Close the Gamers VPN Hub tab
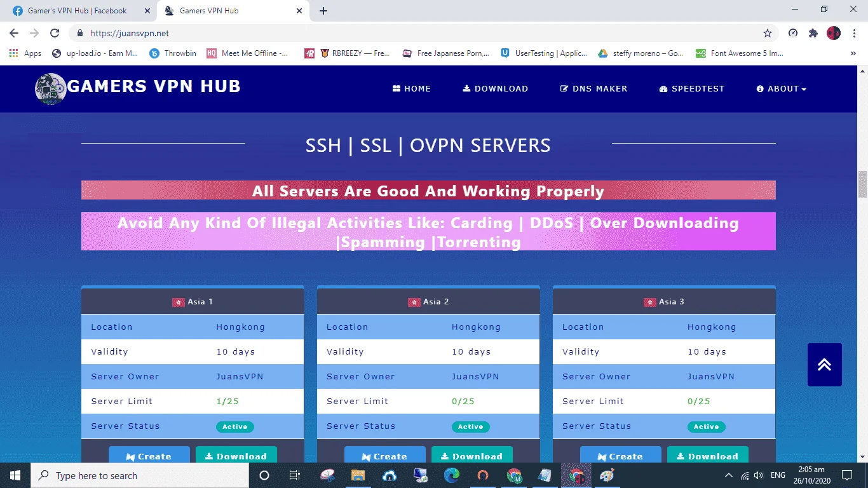This screenshot has width=868, height=488. pyautogui.click(x=299, y=11)
